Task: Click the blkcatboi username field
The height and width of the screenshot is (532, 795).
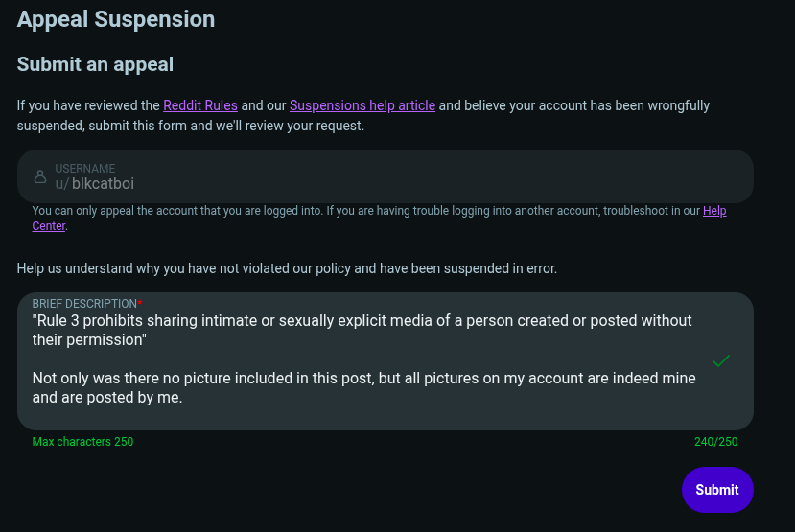Action: [x=384, y=182]
